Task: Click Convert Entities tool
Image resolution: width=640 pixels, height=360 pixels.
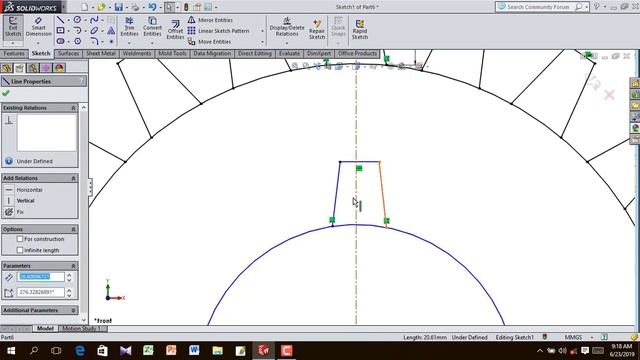Action: tap(152, 27)
